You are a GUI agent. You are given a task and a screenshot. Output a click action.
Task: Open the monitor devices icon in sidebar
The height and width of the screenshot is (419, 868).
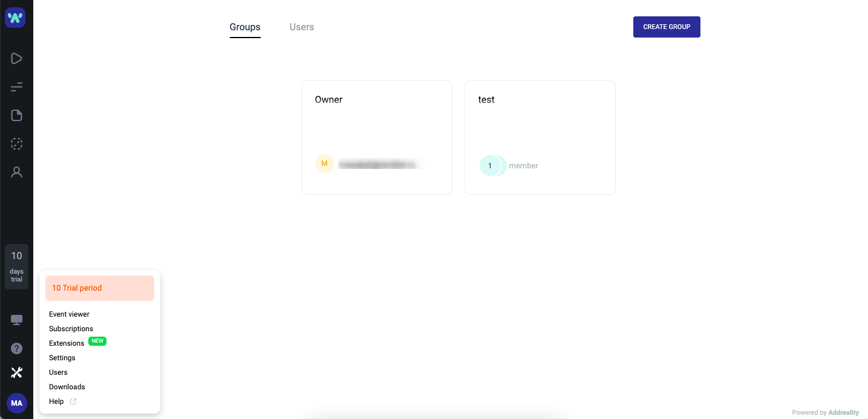pos(16,320)
